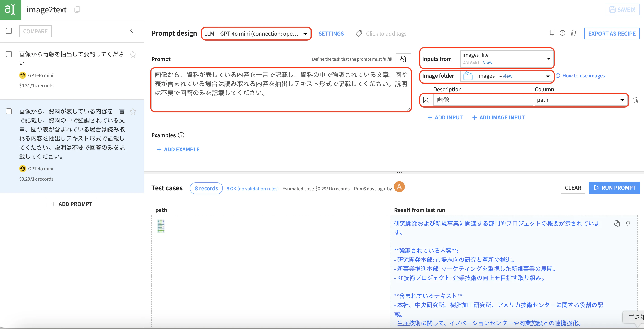Tick the select-all prompts checkbox
The width and height of the screenshot is (644, 329).
9,31
